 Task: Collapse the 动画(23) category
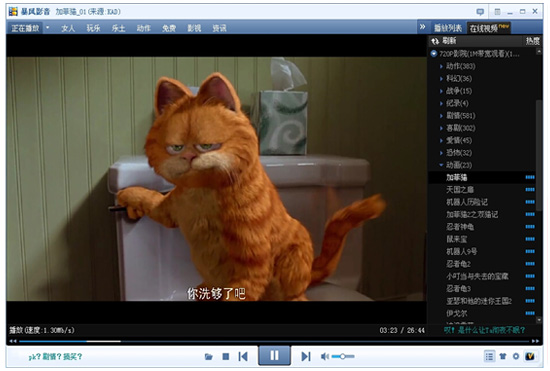(441, 165)
